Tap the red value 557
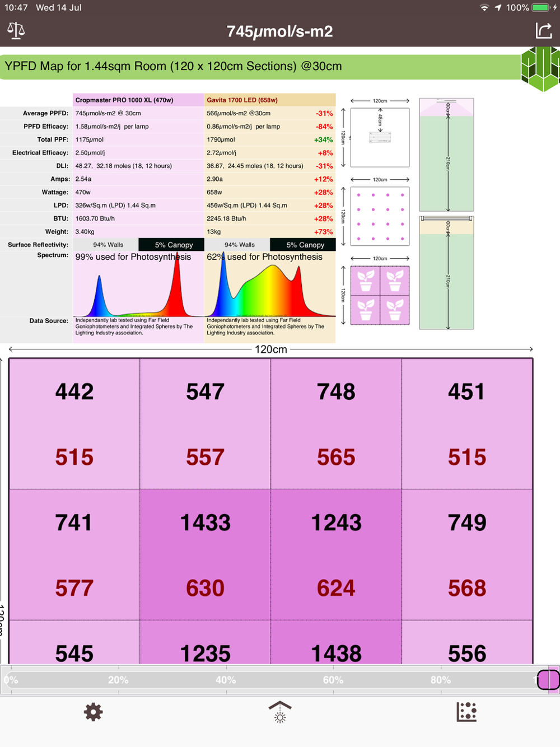The width and height of the screenshot is (560, 747). tap(205, 457)
